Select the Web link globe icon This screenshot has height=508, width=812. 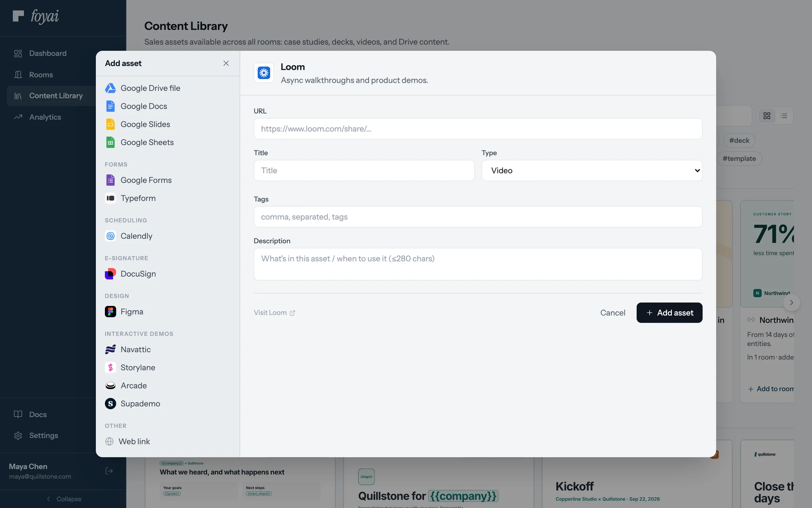(x=109, y=442)
